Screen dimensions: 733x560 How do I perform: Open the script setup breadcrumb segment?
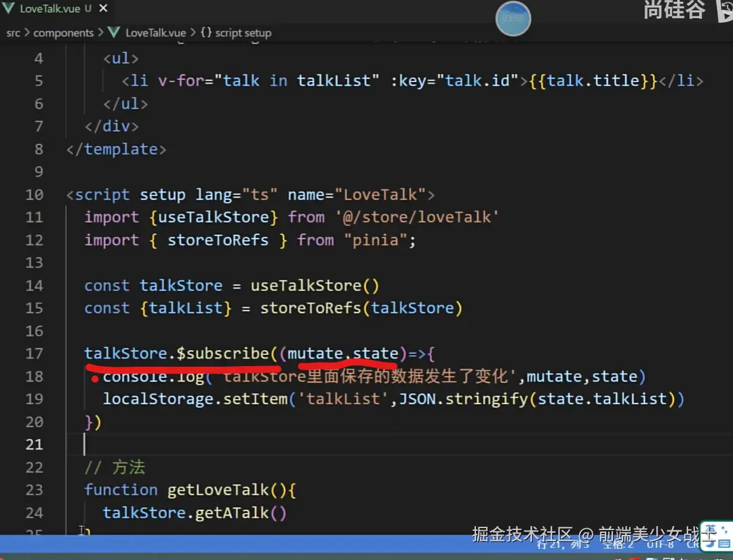point(243,33)
